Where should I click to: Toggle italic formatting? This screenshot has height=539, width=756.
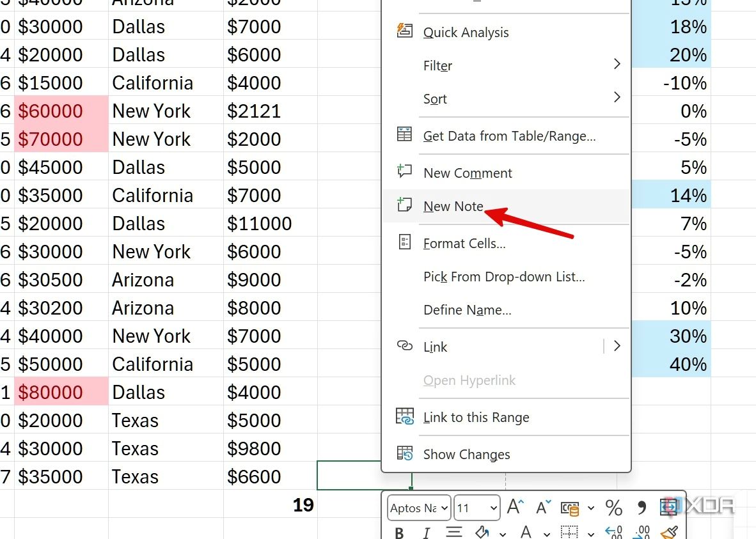tap(427, 533)
